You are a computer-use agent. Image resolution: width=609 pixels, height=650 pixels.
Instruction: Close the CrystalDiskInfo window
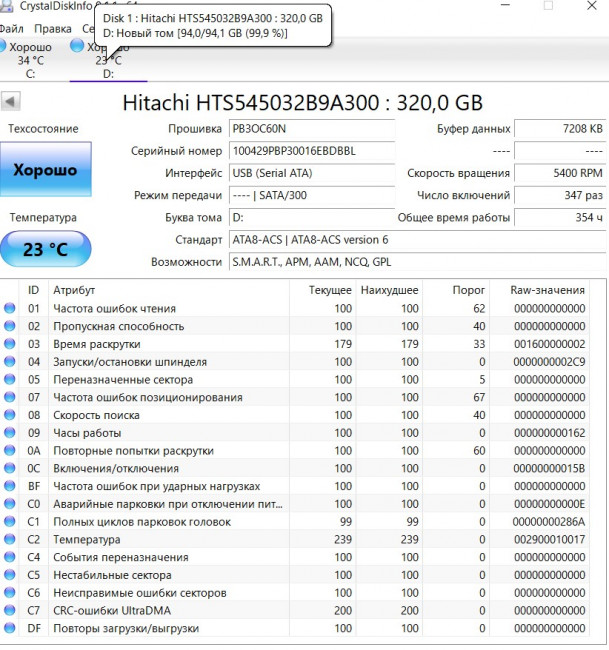(592, 5)
